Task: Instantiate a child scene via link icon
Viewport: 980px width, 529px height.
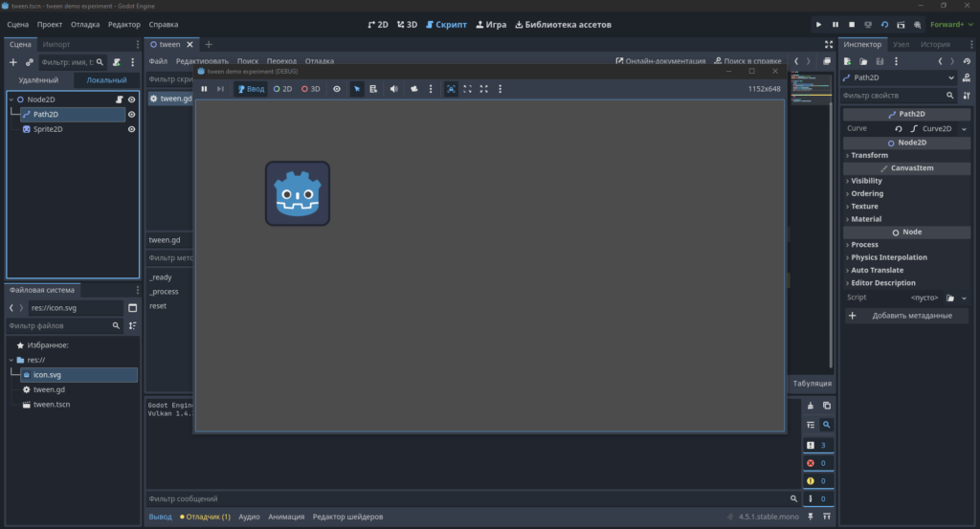Action: [30, 62]
